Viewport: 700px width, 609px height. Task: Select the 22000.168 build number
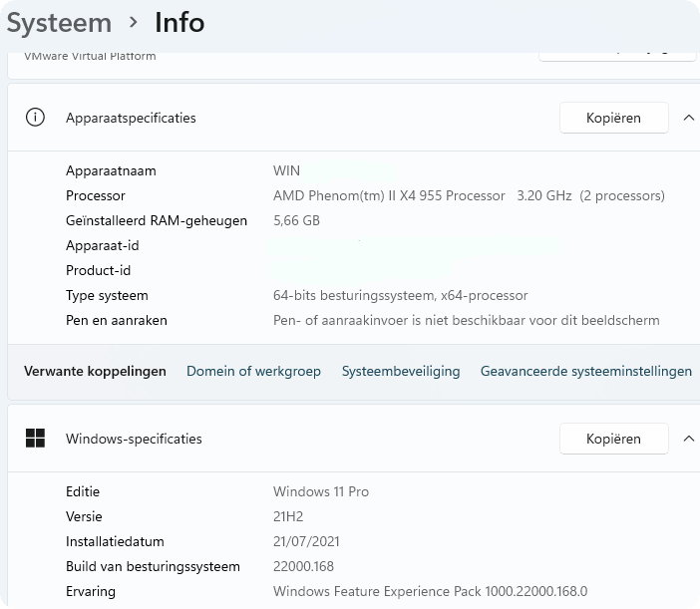coord(303,566)
